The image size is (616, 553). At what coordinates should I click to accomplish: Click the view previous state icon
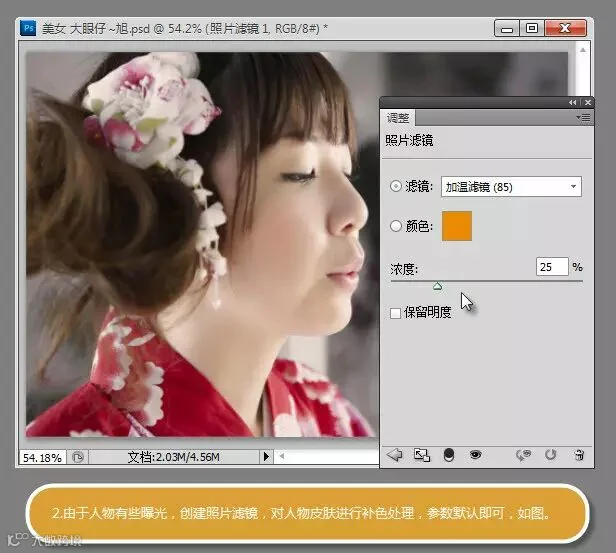523,455
